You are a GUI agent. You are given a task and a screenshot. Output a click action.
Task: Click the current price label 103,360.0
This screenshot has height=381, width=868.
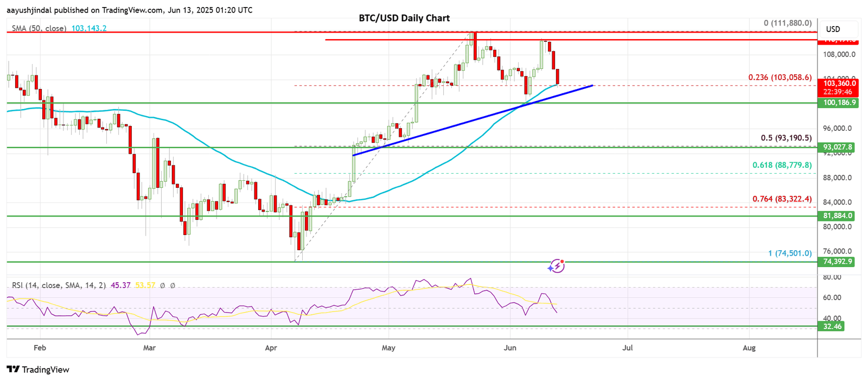pyautogui.click(x=839, y=83)
